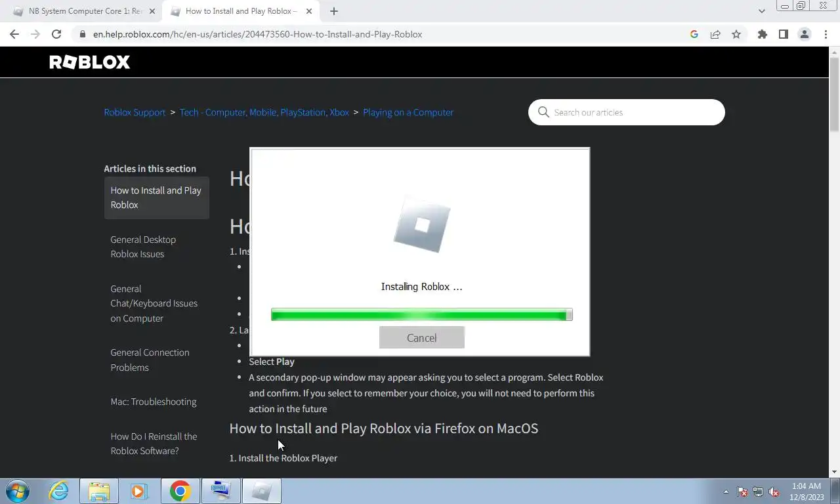Image resolution: width=840 pixels, height=504 pixels.
Task: Open the Action Center flag icon
Action: point(742,492)
